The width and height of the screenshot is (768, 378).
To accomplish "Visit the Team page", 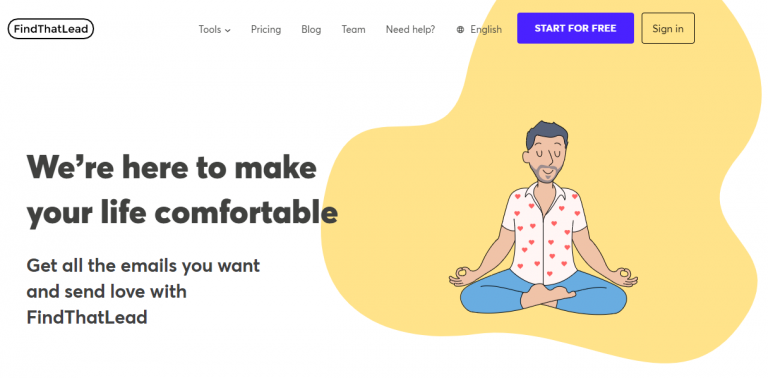I will point(353,29).
